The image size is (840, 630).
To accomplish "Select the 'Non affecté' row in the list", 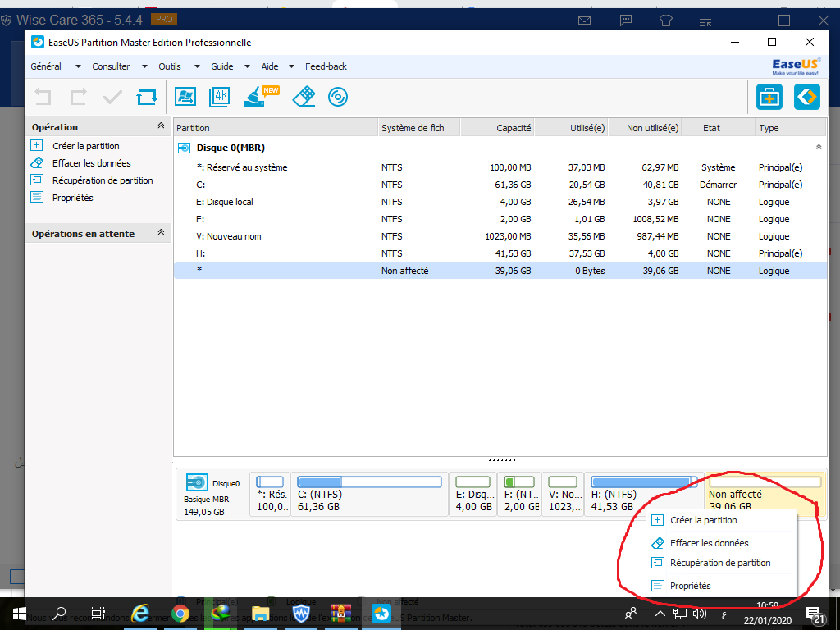I will click(x=500, y=271).
